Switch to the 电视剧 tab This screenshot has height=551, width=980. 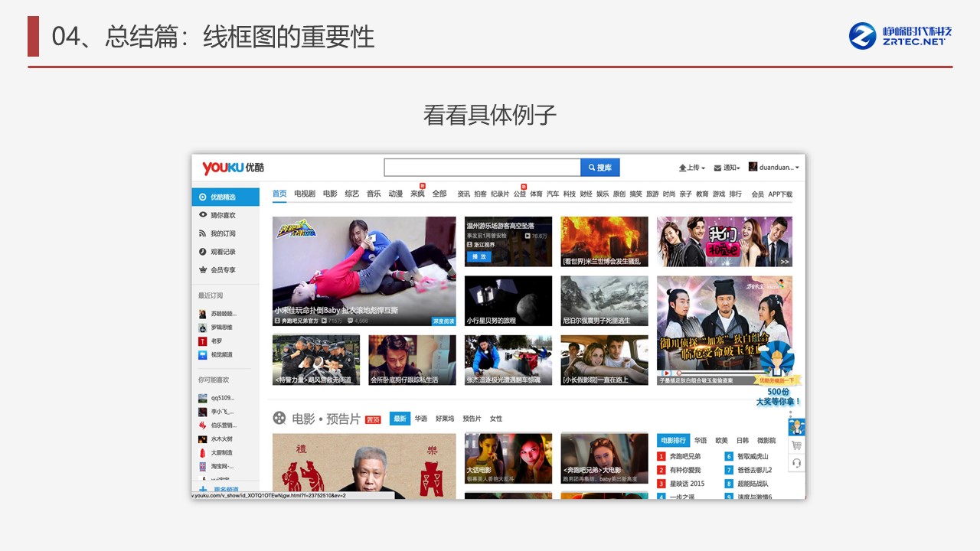pyautogui.click(x=305, y=194)
